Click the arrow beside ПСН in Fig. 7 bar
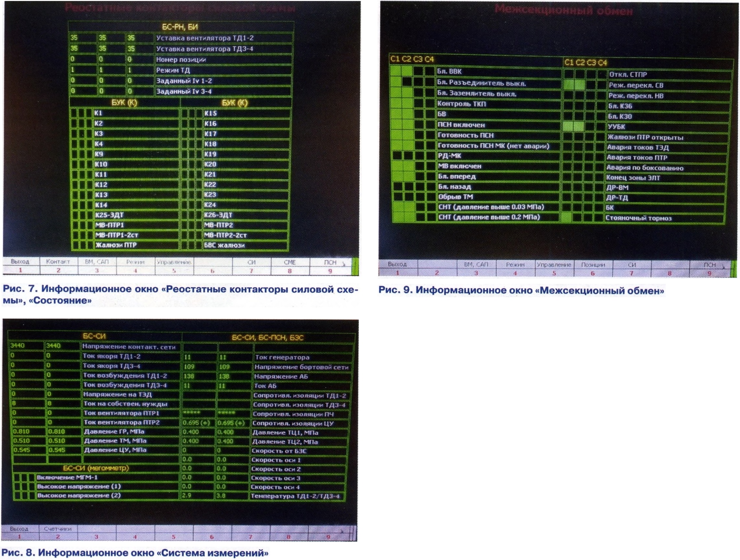Viewport: 740px width, 560px height. tap(344, 264)
